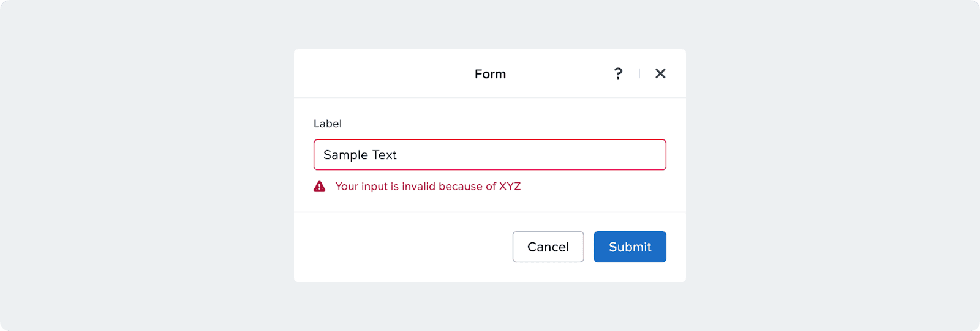This screenshot has height=331, width=980.
Task: Submit the form with invalid input
Action: pos(630,247)
